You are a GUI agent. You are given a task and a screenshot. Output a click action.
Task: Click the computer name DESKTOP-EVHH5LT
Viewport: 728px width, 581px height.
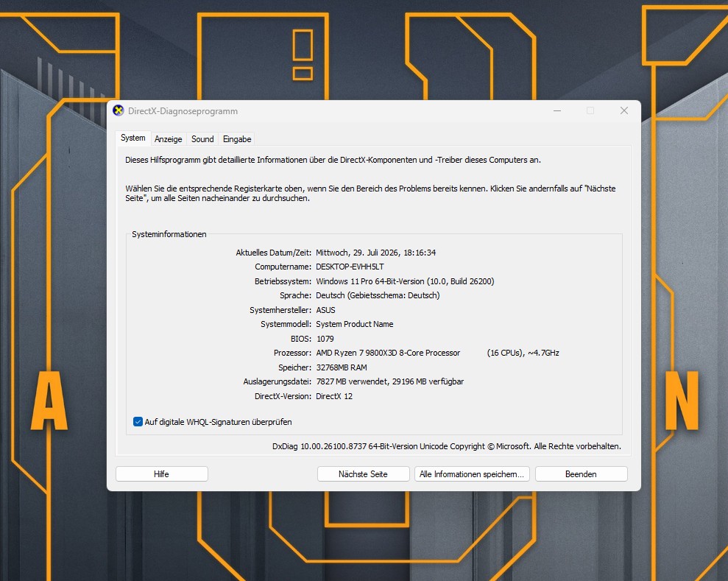pyautogui.click(x=350, y=267)
